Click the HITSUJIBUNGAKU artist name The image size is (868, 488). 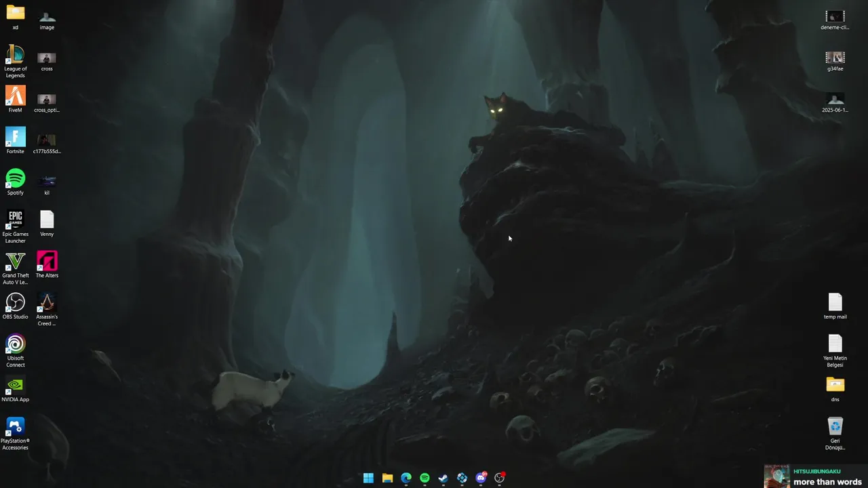(x=817, y=471)
